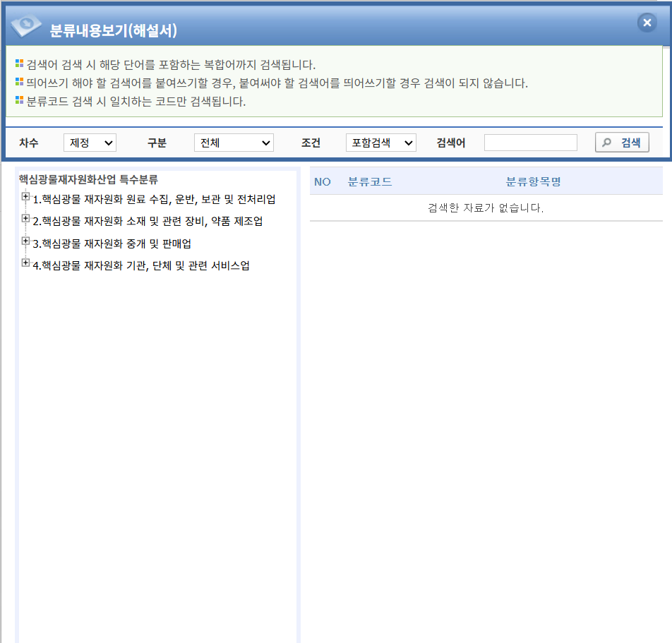Open the 구분 dropdown showing 전체

pos(234,143)
